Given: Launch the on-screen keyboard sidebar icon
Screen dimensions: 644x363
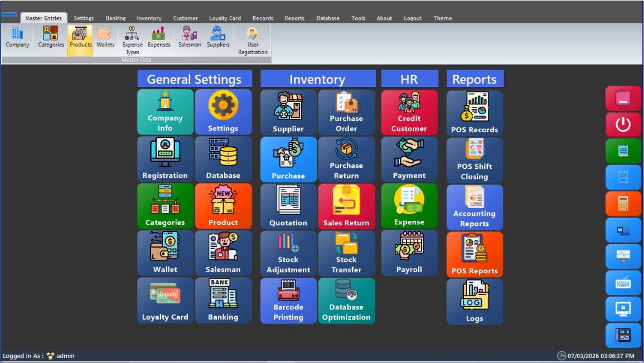Looking at the screenshot, I should [623, 282].
